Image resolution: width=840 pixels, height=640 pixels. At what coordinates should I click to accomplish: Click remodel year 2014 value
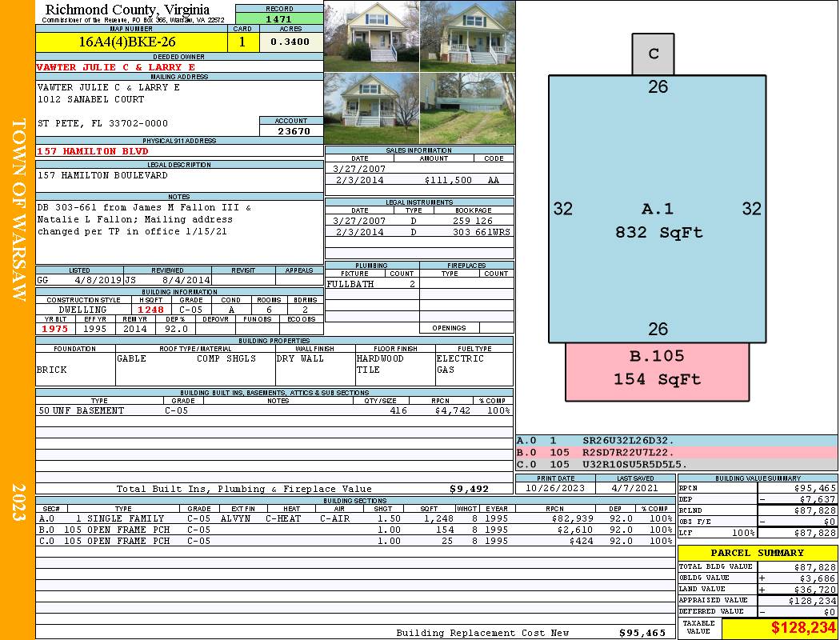pyautogui.click(x=135, y=329)
